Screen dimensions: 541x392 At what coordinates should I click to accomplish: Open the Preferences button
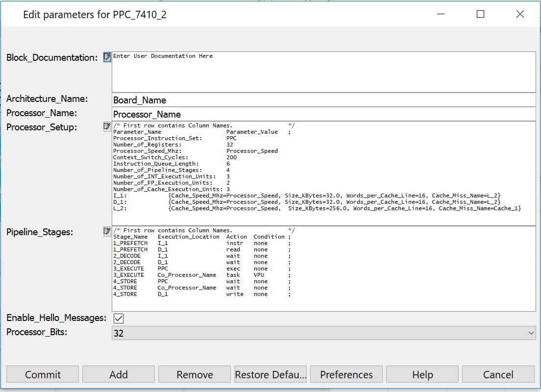click(x=346, y=374)
